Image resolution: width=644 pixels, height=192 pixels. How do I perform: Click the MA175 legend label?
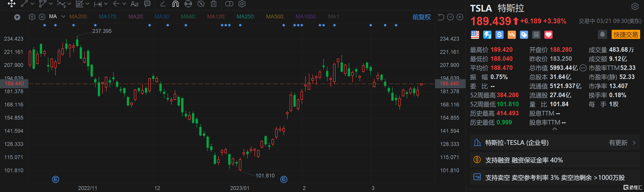pyautogui.click(x=108, y=17)
